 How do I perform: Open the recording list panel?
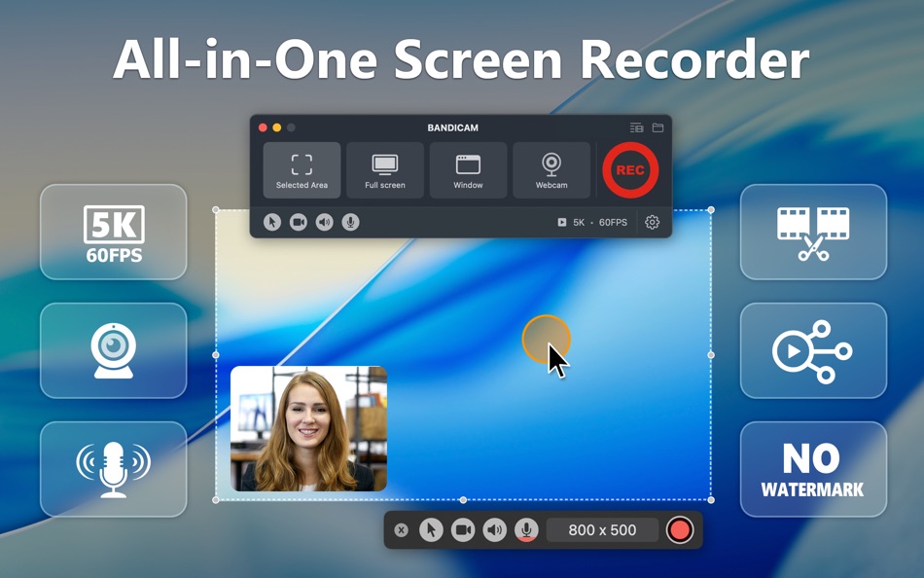click(636, 127)
